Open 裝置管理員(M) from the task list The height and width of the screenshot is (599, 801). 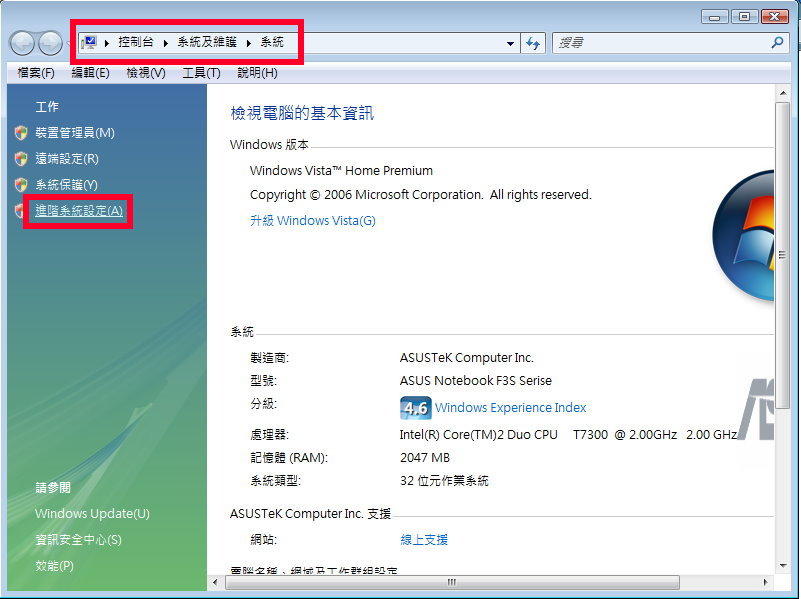coord(75,133)
